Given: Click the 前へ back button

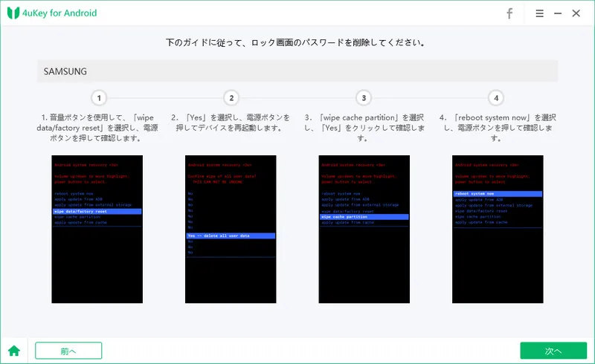Looking at the screenshot, I should (68, 351).
